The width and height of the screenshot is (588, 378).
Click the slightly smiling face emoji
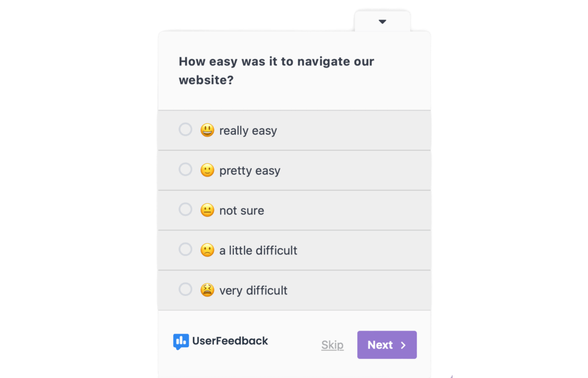coord(207,170)
